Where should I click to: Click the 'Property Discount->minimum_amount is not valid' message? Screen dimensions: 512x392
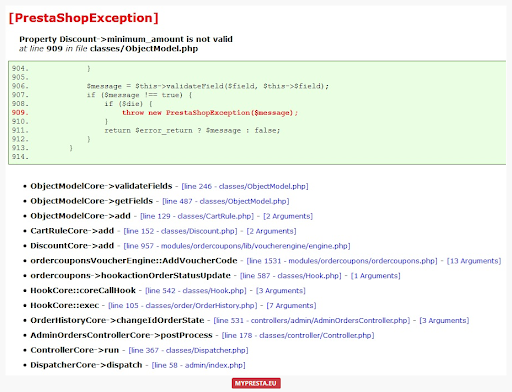(x=126, y=39)
